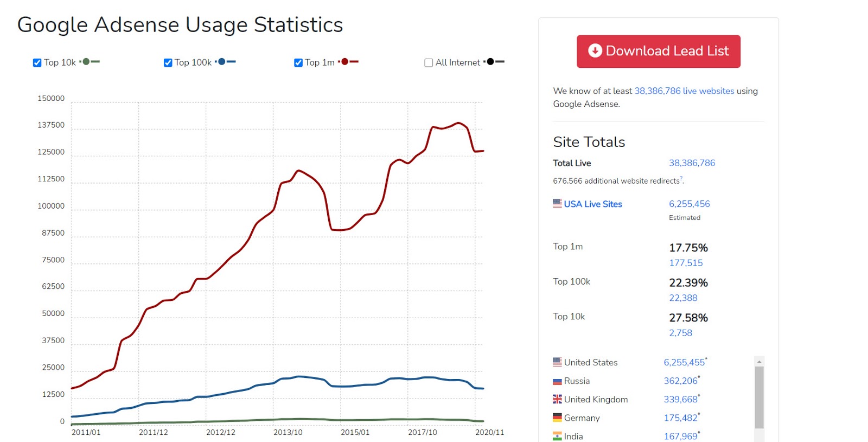This screenshot has height=442, width=868.
Task: Click the 2020/11 x-axis label
Action: pos(490,433)
